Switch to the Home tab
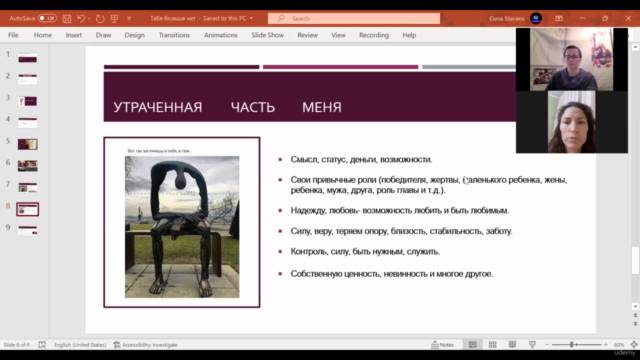This screenshot has width=640, height=360. point(42,35)
